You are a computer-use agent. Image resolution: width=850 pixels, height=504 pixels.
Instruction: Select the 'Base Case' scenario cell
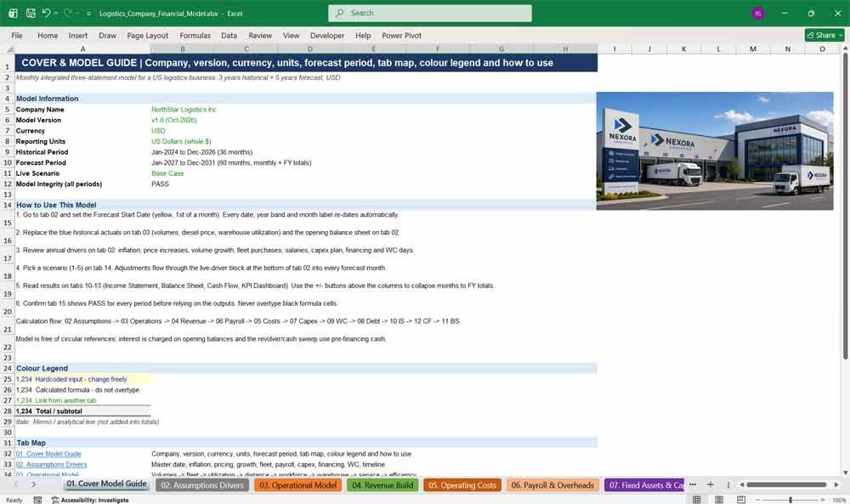[x=167, y=173]
